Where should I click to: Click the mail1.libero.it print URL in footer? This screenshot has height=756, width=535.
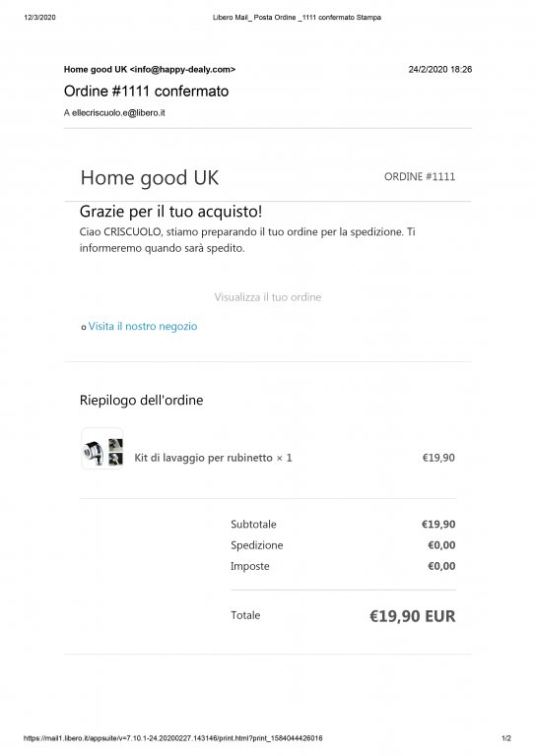(x=172, y=738)
